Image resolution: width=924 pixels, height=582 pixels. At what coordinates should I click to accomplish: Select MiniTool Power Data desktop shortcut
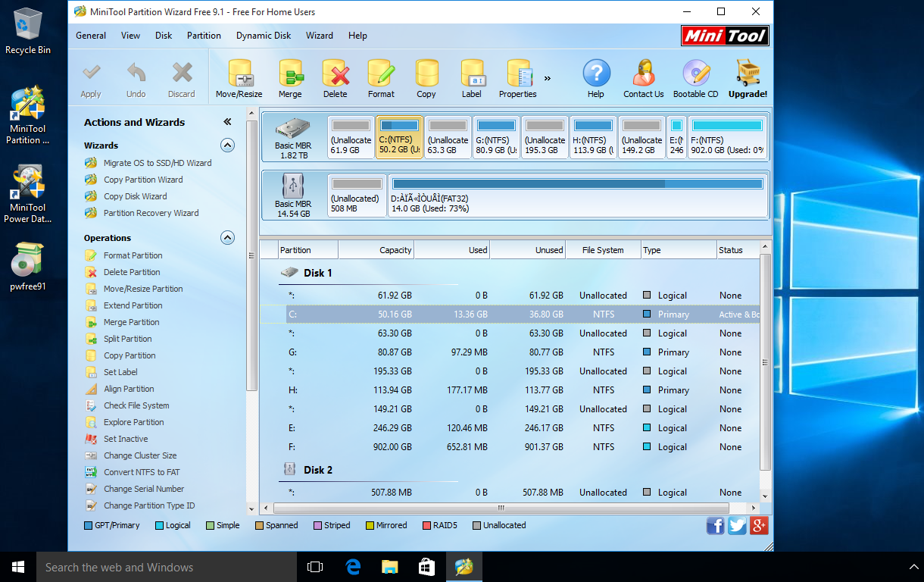(x=28, y=195)
